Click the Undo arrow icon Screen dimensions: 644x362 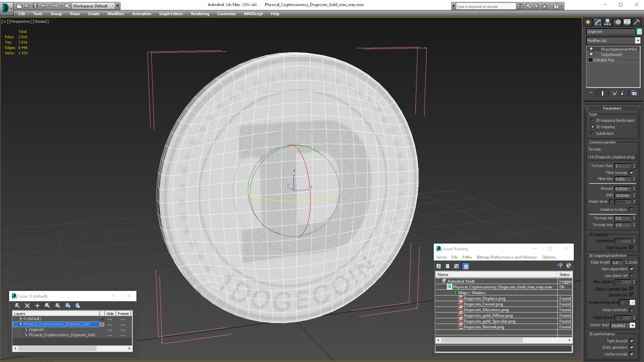(43, 6)
